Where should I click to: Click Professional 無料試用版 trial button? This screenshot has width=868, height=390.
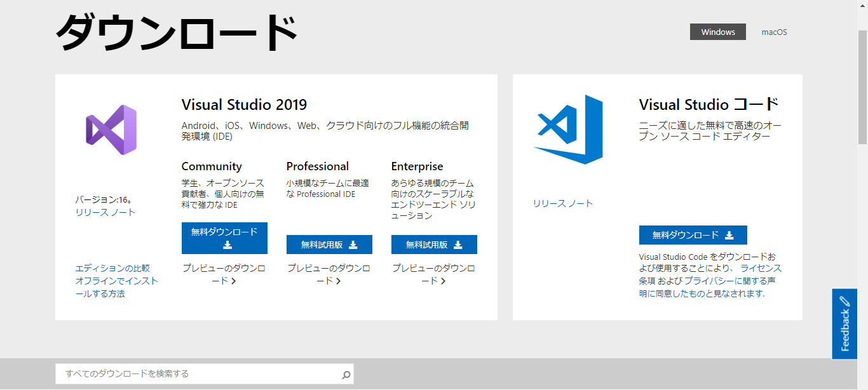coord(329,245)
